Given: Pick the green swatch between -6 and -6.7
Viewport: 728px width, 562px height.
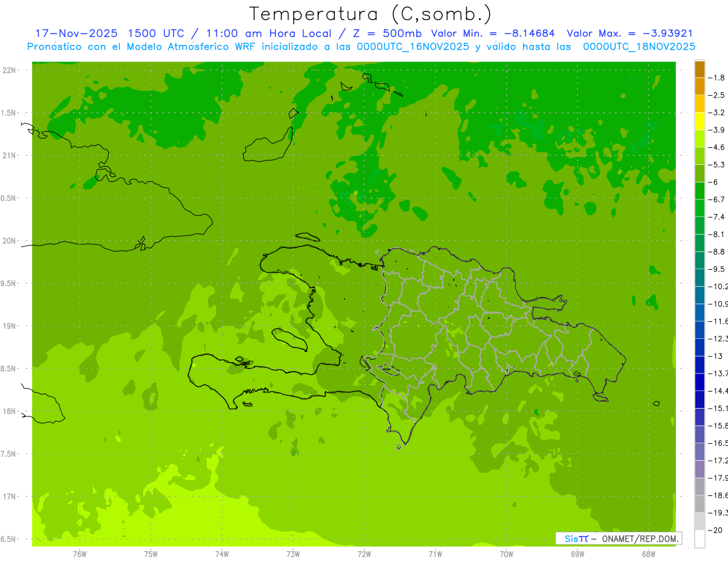Looking at the screenshot, I should tap(699, 190).
